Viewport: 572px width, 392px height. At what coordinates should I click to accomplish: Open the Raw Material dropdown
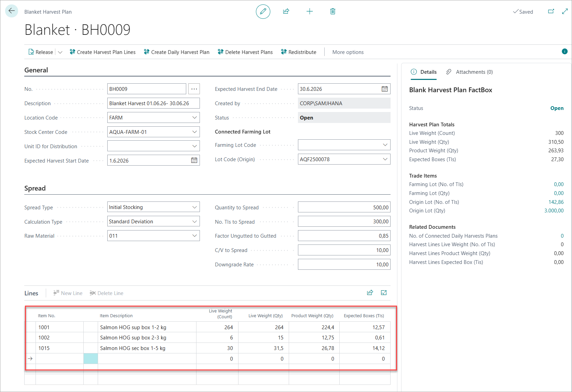tap(194, 236)
